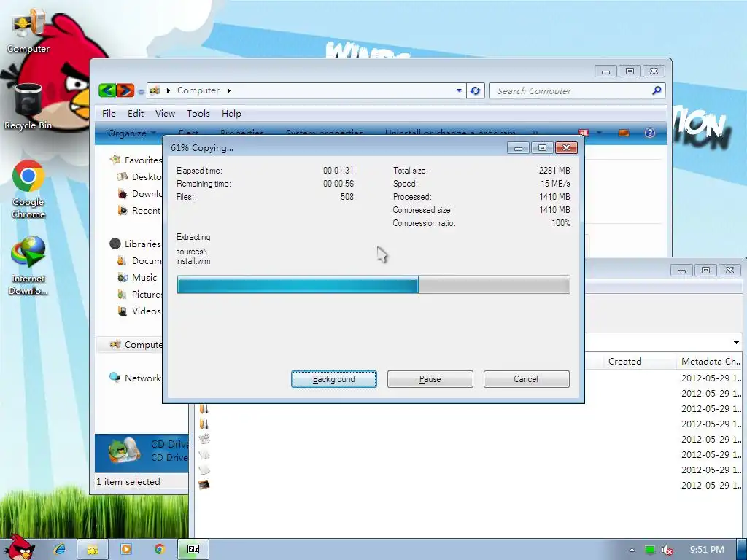747x560 pixels.
Task: Open recent pages dropdown beside nav arrows
Action: pyautogui.click(x=141, y=91)
